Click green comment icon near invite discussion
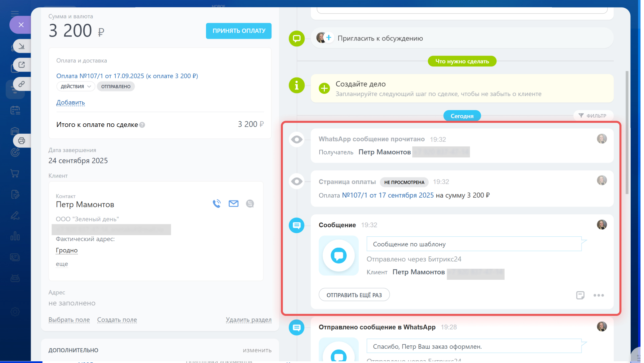Image resolution: width=644 pixels, height=363 pixels. click(297, 38)
